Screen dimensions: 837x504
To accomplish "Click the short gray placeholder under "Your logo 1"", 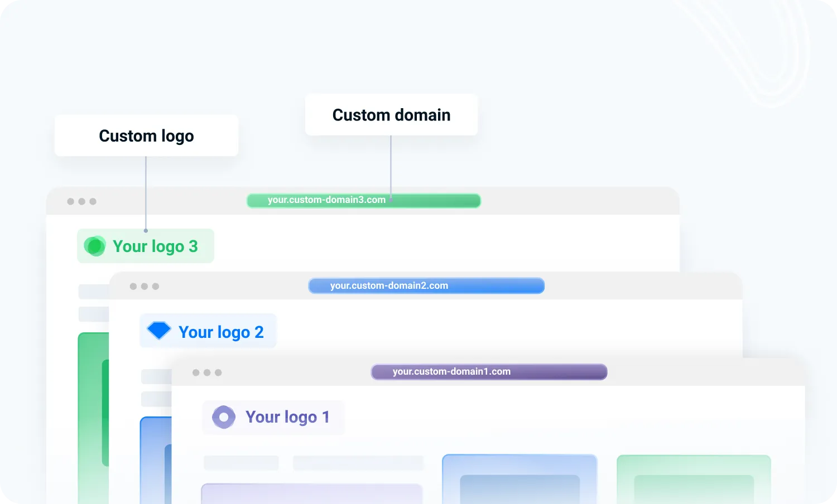I will (241, 463).
